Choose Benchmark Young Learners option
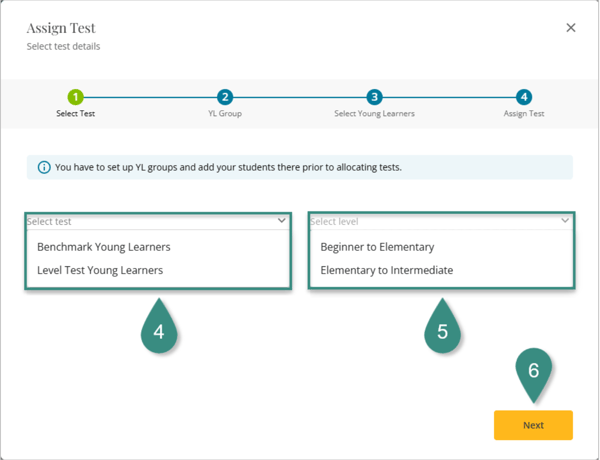The image size is (600, 460). click(104, 246)
